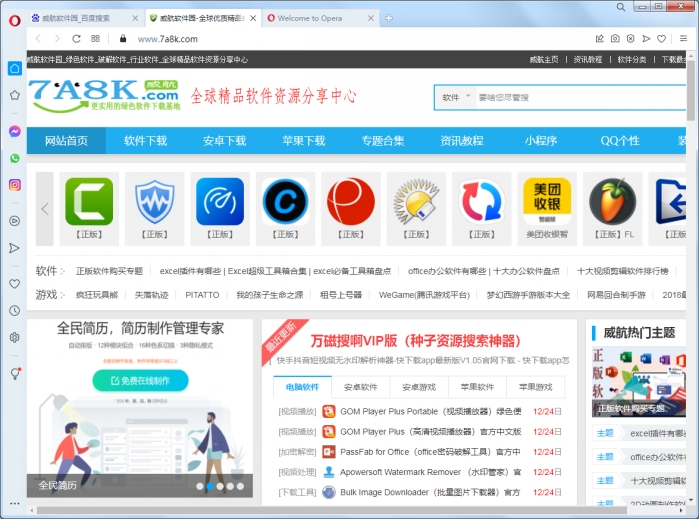Open the ad blocker shield icon
Viewport: 699px width, 519px height.
click(630, 39)
